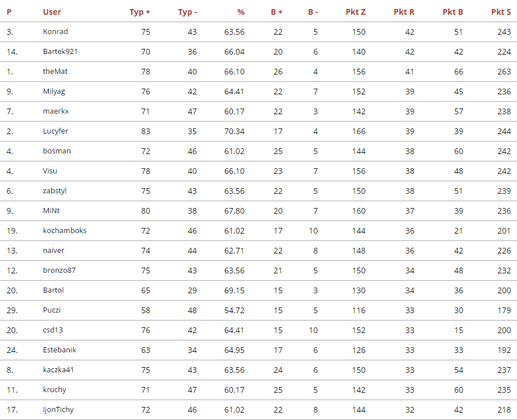Click the % column header

pyautogui.click(x=241, y=12)
